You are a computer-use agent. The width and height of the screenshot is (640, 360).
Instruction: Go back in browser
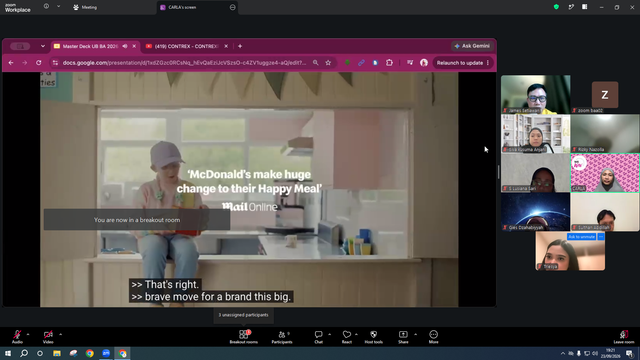click(11, 63)
